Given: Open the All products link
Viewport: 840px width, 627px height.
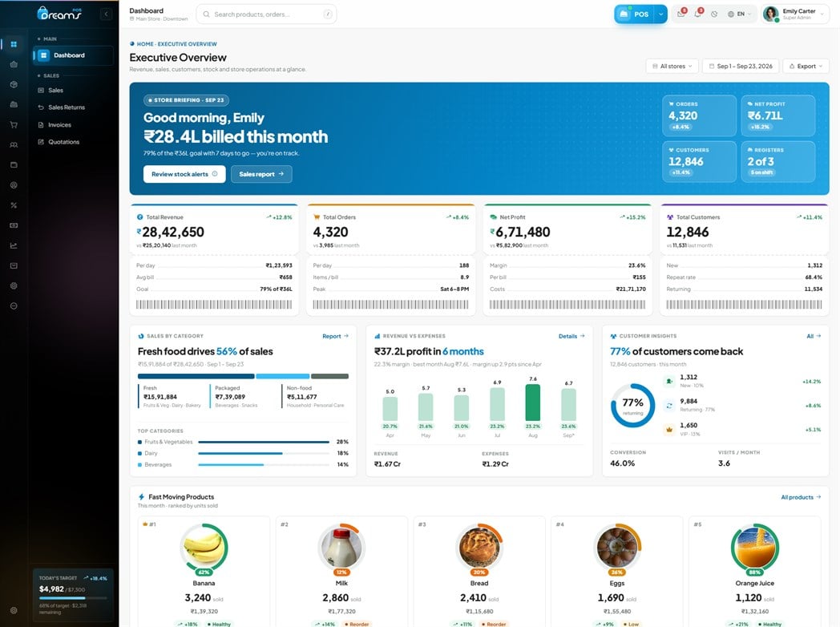Looking at the screenshot, I should (x=801, y=497).
